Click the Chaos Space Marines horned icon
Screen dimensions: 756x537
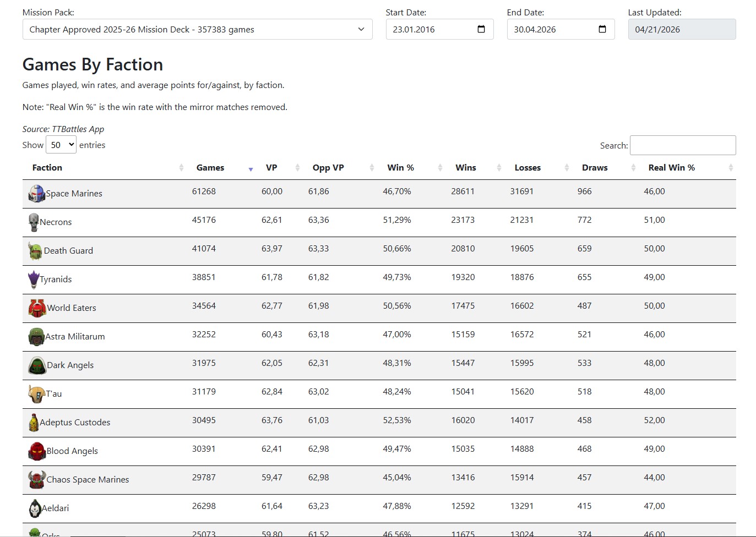(x=37, y=480)
